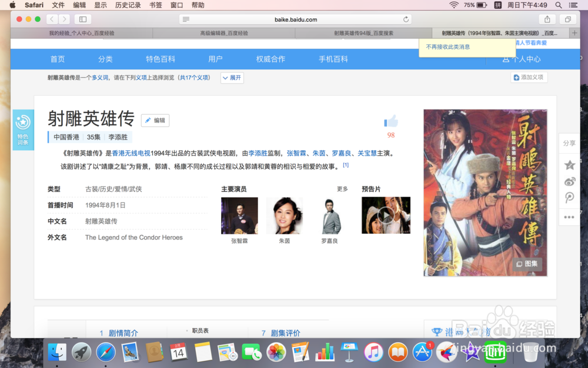Open 剧情简介 section link
588x368 pixels.
(123, 333)
